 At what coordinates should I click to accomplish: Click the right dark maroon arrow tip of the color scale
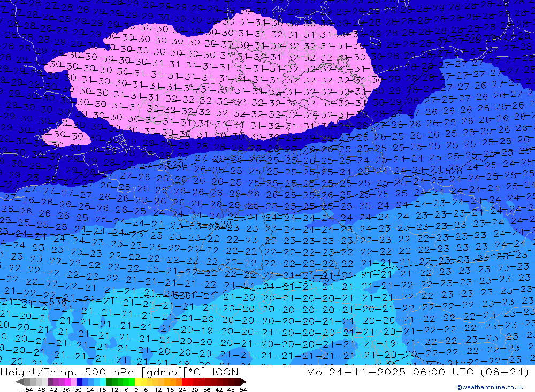click(x=243, y=382)
